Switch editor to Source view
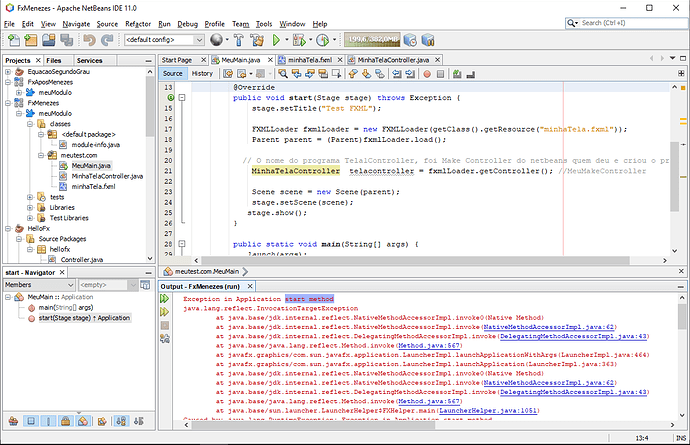The width and height of the screenshot is (690, 445). [x=172, y=74]
